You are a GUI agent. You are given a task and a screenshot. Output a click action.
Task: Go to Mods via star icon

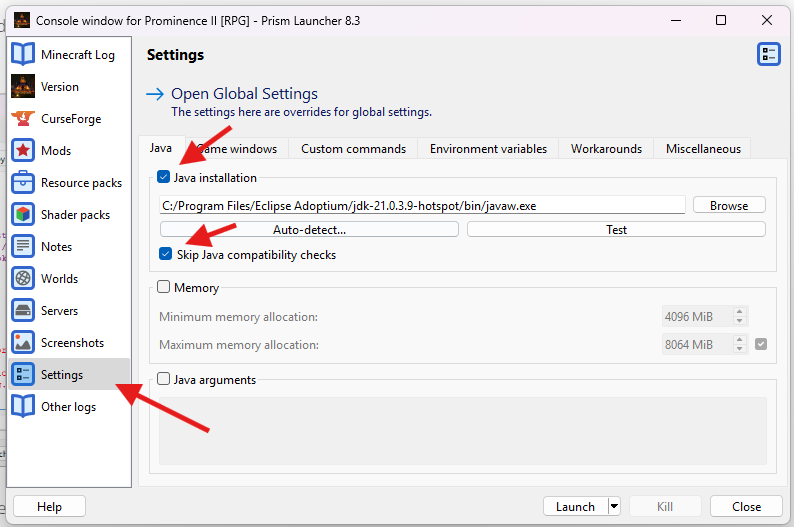23,150
